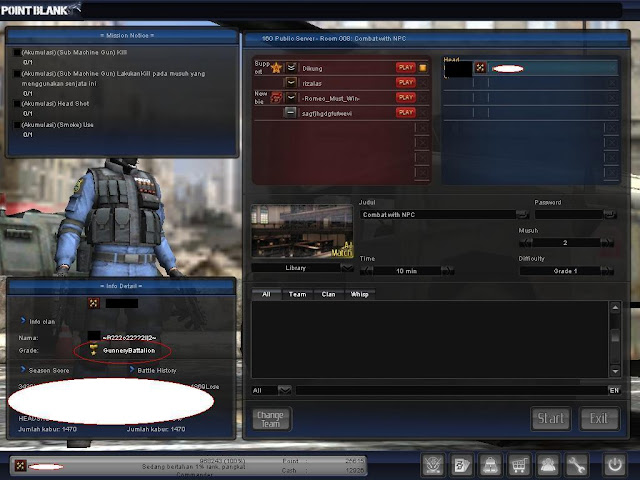Image resolution: width=640 pixels, height=480 pixels.
Task: Click the Library map thumbnail
Action: [x=302, y=231]
